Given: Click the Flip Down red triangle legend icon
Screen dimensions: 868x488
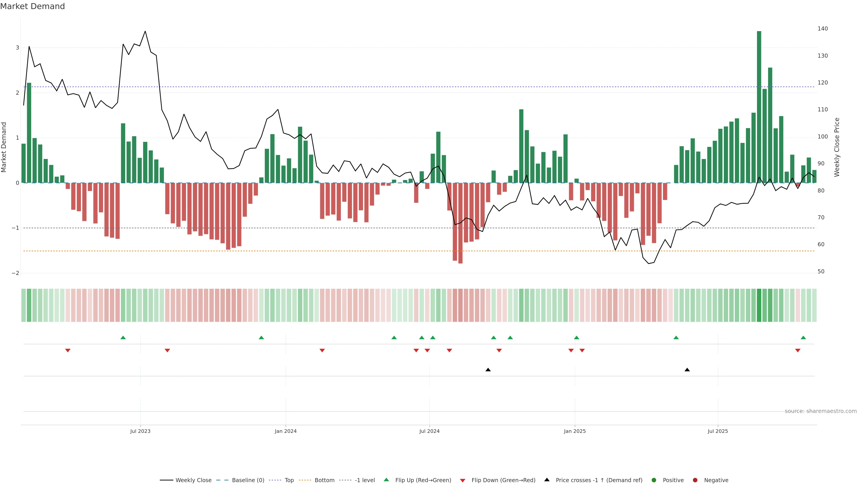Looking at the screenshot, I should coord(462,480).
